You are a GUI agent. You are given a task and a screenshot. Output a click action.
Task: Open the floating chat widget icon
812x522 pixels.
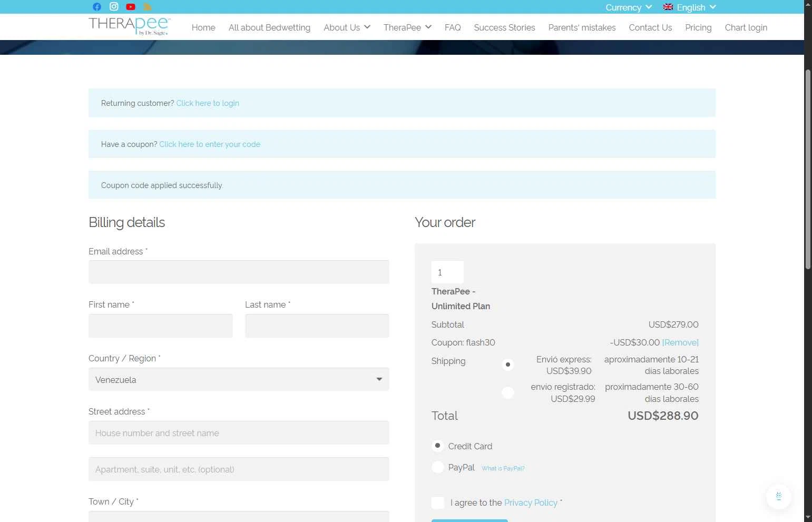coord(778,496)
